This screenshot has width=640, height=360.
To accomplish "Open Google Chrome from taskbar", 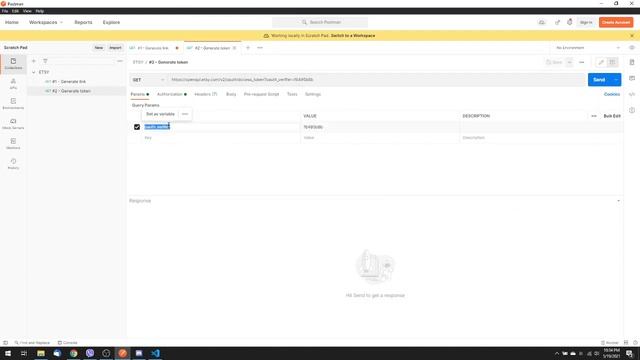I will [x=73, y=353].
